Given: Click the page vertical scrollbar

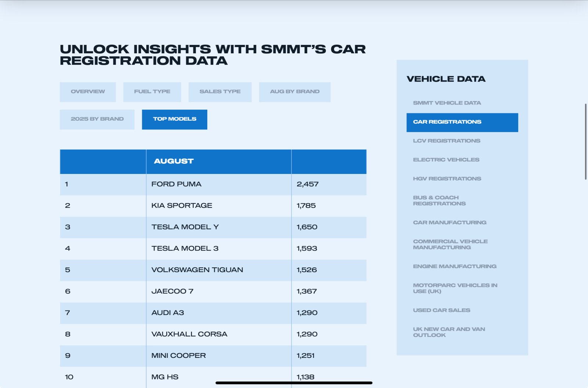Looking at the screenshot, I should point(586,142).
